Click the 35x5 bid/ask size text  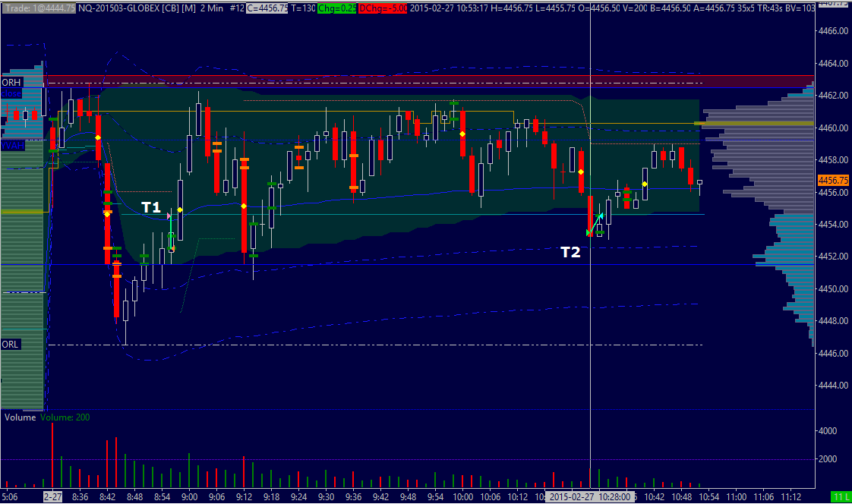(745, 8)
